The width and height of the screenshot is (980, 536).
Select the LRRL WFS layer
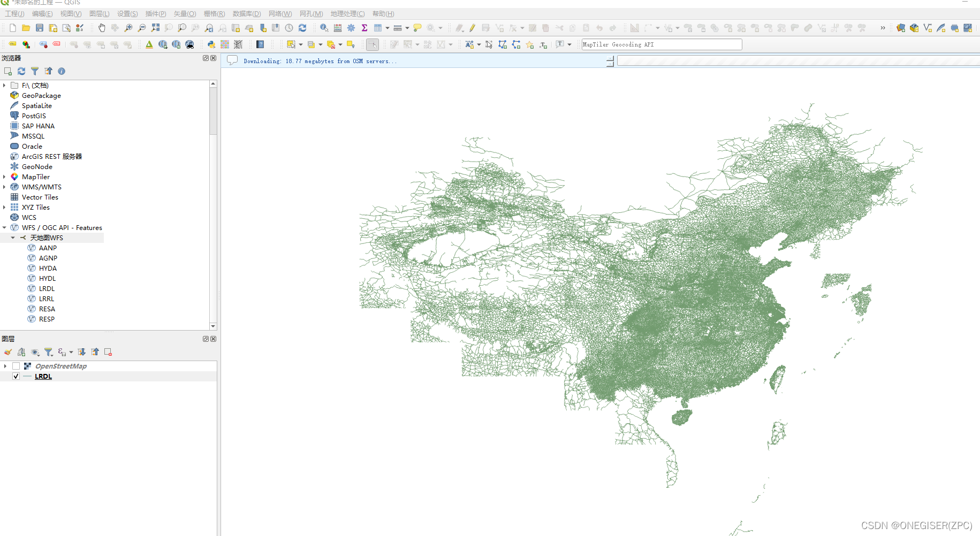point(46,299)
